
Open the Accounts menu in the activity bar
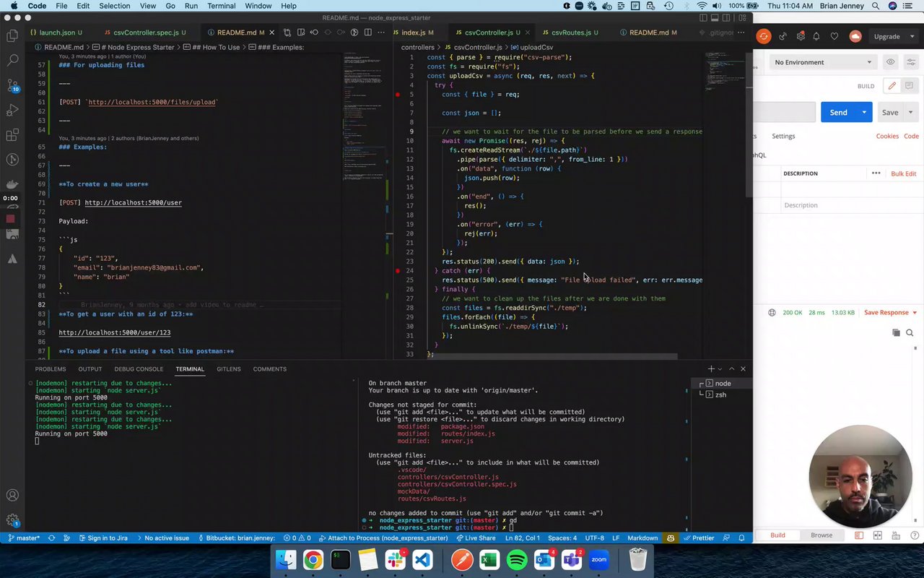point(12,496)
